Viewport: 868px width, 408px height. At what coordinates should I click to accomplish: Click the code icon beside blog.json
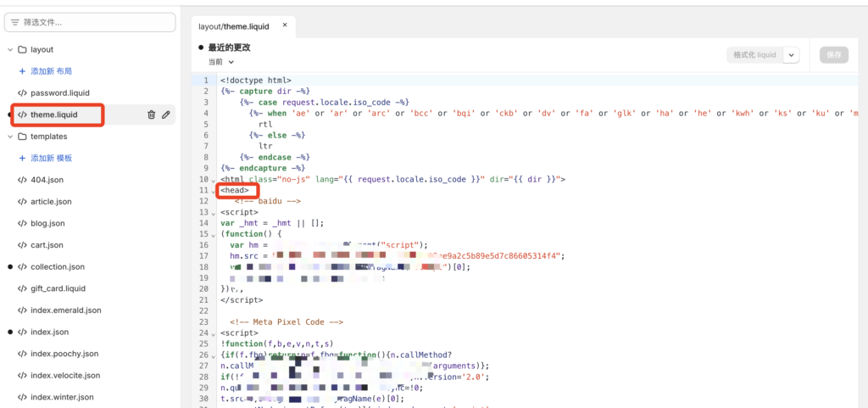[x=21, y=223]
